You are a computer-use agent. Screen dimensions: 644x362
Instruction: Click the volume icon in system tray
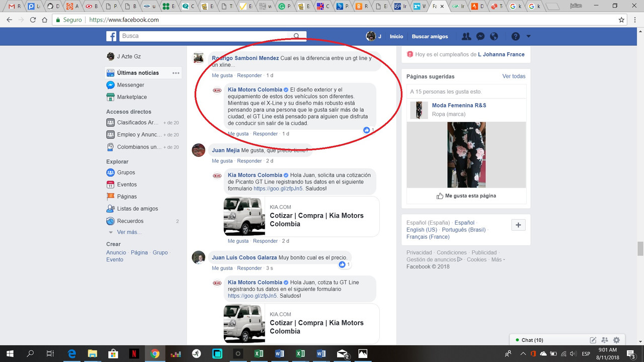[x=573, y=354]
